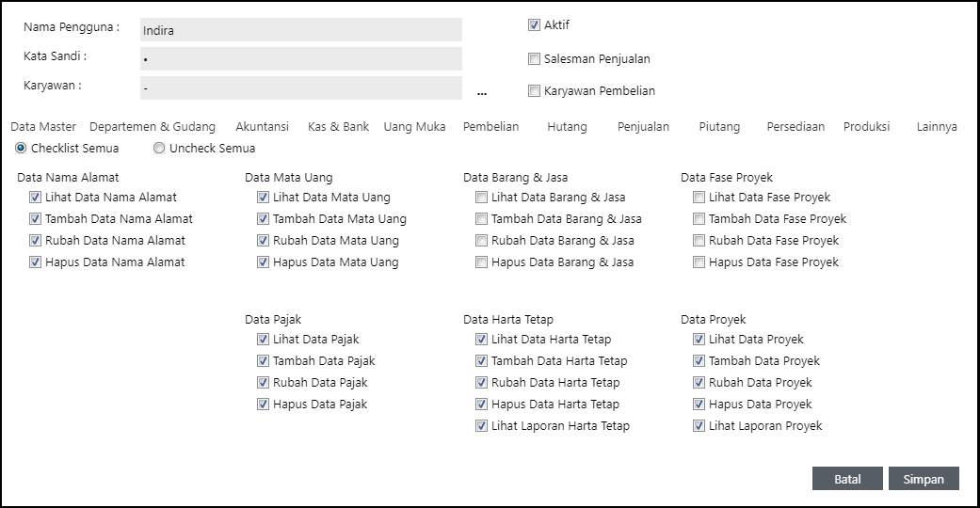This screenshot has width=980, height=508.
Task: Focus the Kata Sandi password field
Action: (301, 59)
